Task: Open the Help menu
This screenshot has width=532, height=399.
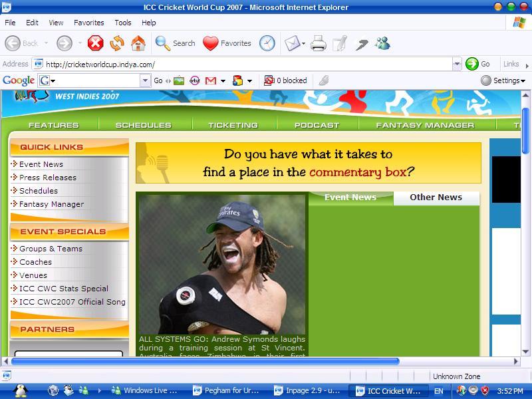Action: (149, 23)
